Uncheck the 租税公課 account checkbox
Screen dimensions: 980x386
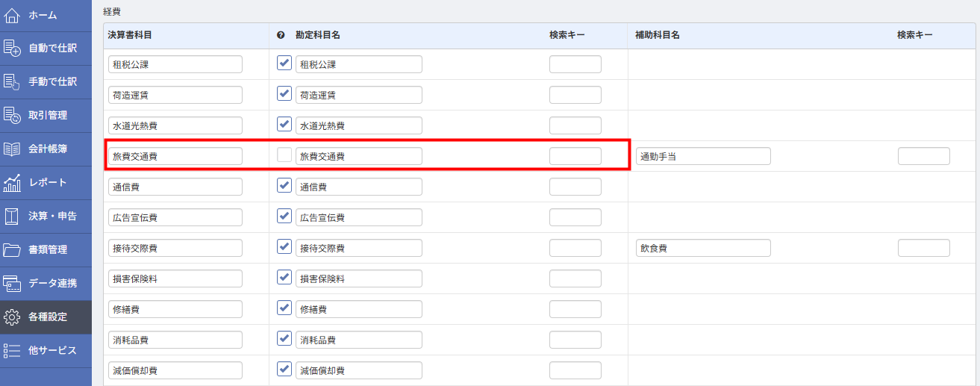pyautogui.click(x=284, y=63)
